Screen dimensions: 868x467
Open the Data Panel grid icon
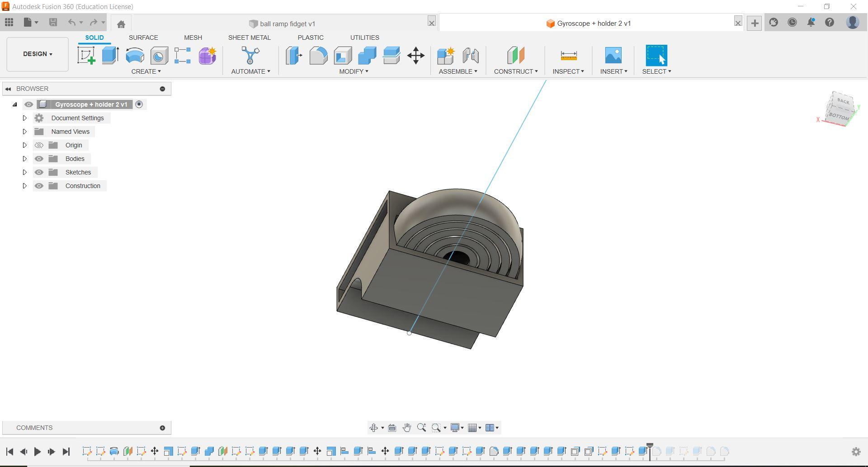click(x=9, y=22)
